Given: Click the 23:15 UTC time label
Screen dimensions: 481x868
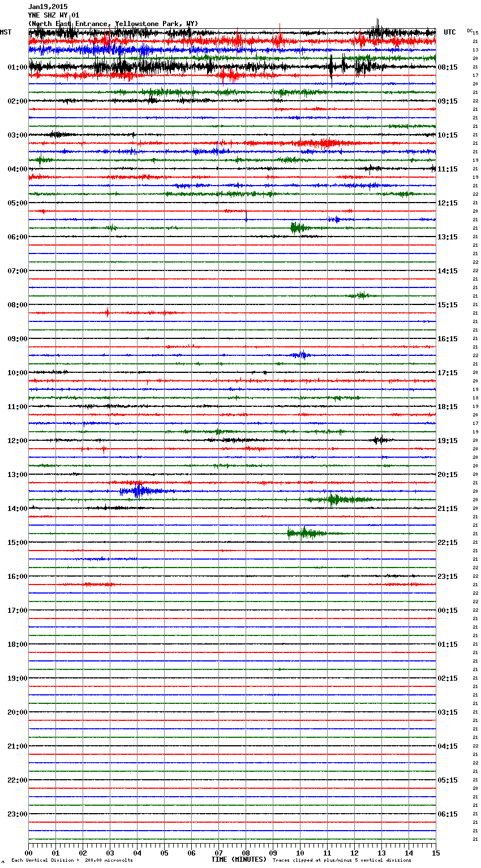Looking at the screenshot, I should (448, 577).
